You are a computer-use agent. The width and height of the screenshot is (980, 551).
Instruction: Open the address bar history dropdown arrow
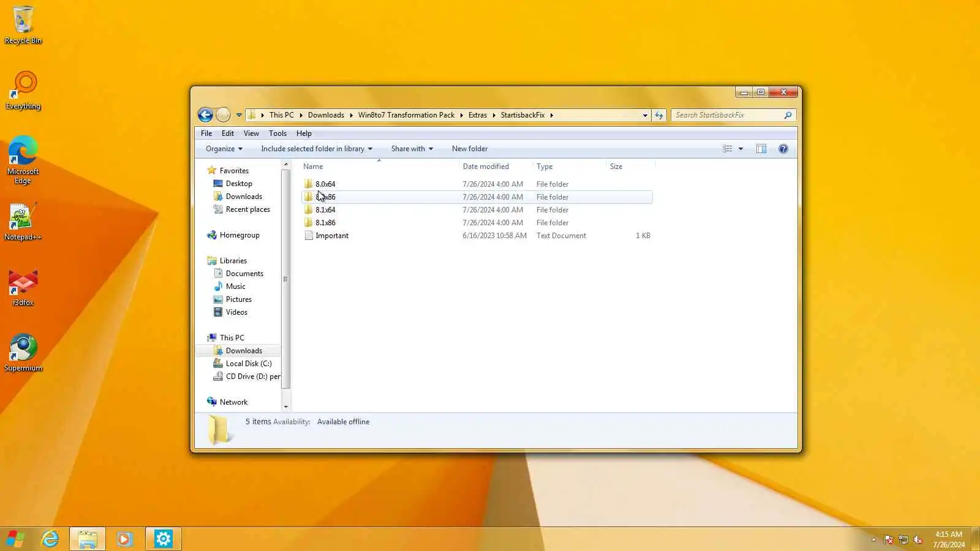tap(645, 115)
